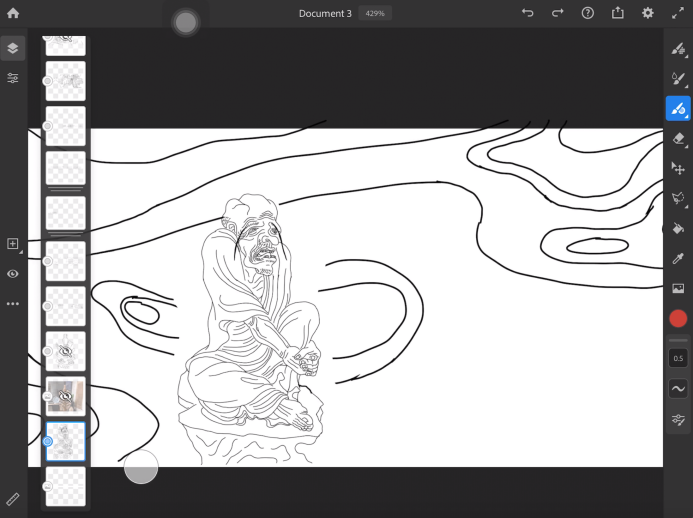Image resolution: width=693 pixels, height=518 pixels.
Task: Select the hidden sketch layer above the photo
Action: pyautogui.click(x=65, y=351)
